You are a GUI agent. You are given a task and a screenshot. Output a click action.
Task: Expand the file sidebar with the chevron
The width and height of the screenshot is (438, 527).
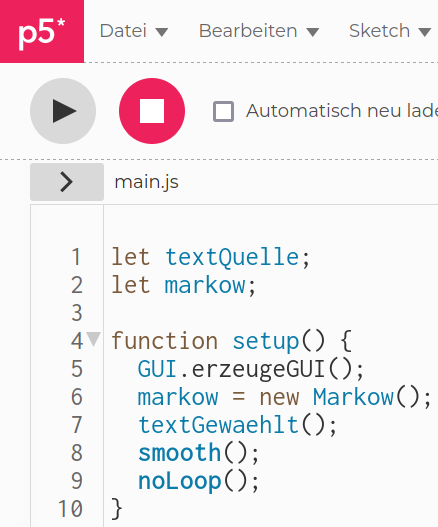click(67, 182)
